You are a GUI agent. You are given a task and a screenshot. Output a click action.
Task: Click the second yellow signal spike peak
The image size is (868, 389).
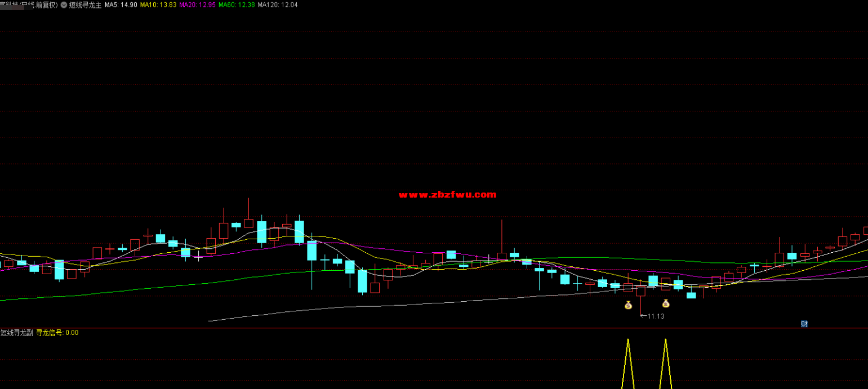click(x=665, y=340)
